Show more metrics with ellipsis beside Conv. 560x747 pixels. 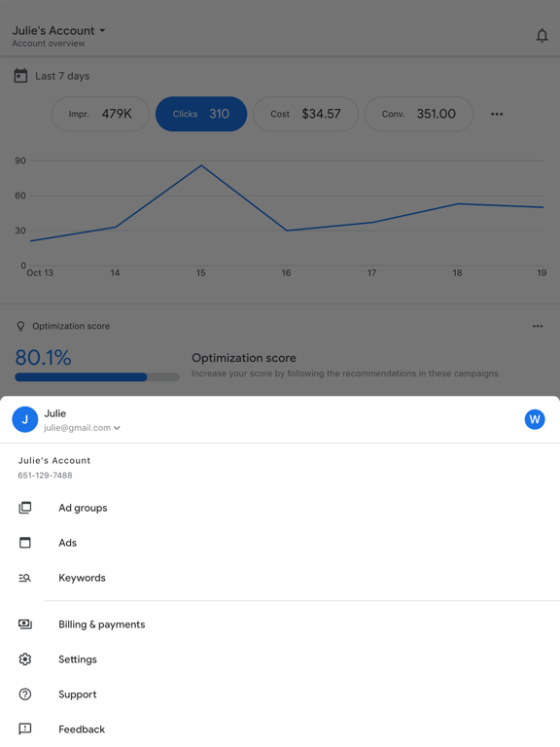pos(497,114)
